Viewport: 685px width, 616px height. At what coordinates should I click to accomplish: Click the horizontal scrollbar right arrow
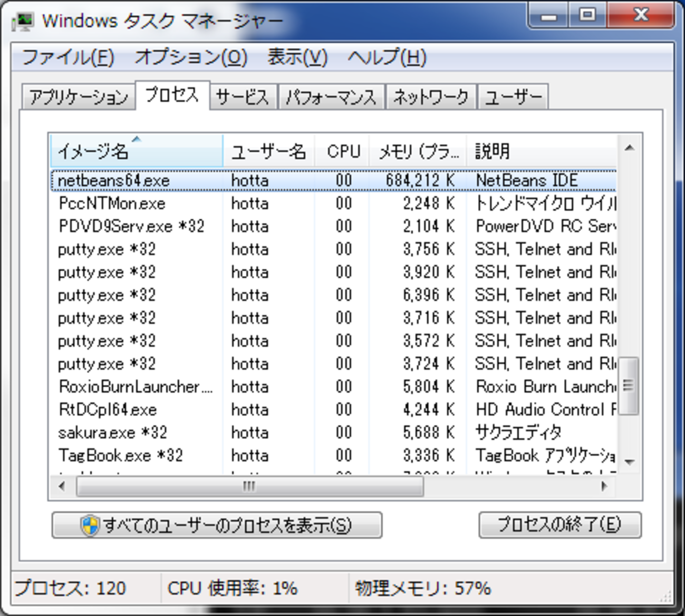605,486
